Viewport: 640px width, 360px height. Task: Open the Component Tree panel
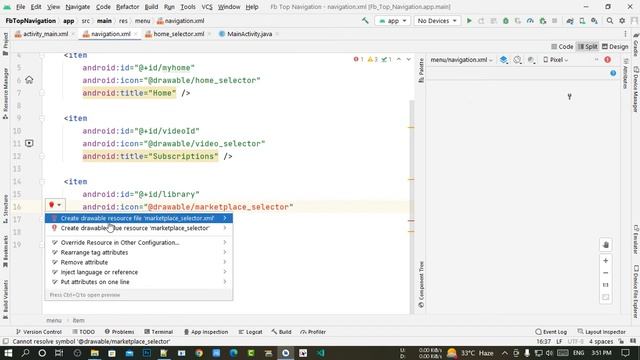click(x=421, y=284)
